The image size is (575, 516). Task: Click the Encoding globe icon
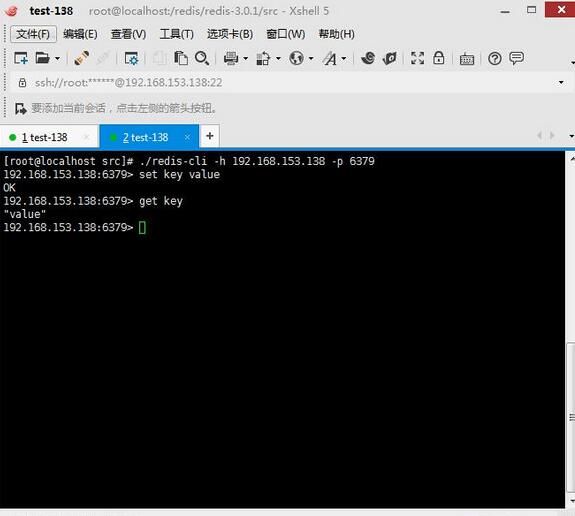coord(296,58)
